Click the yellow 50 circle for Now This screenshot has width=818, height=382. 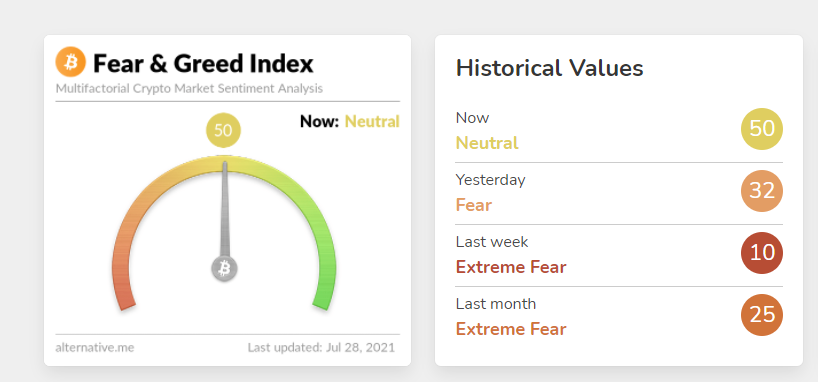[762, 129]
